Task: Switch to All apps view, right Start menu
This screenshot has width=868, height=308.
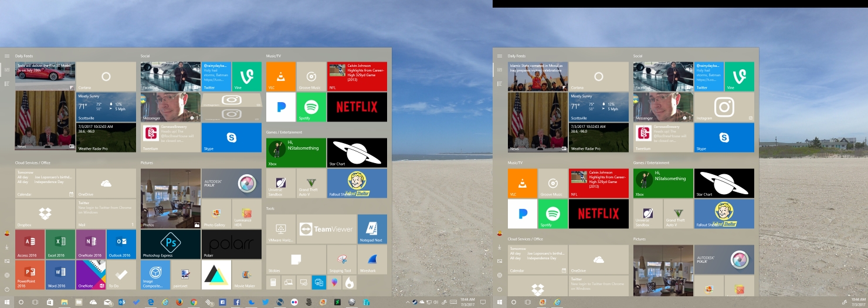Action: coord(500,84)
